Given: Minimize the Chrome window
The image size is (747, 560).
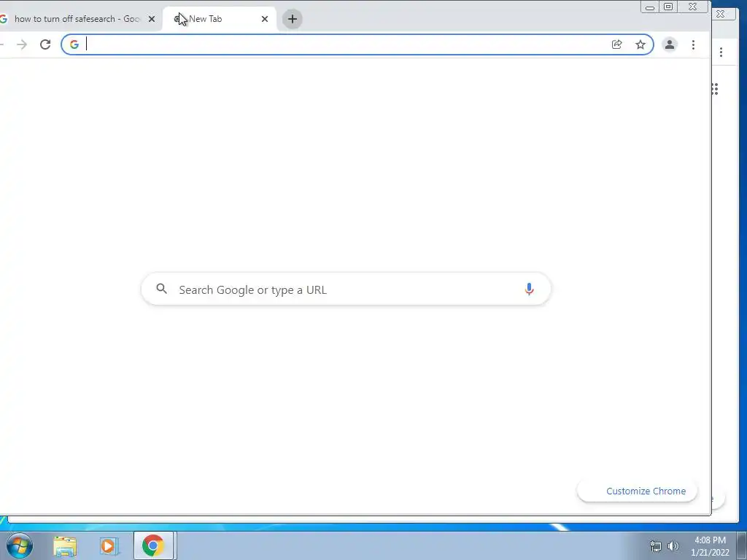Looking at the screenshot, I should (x=650, y=7).
